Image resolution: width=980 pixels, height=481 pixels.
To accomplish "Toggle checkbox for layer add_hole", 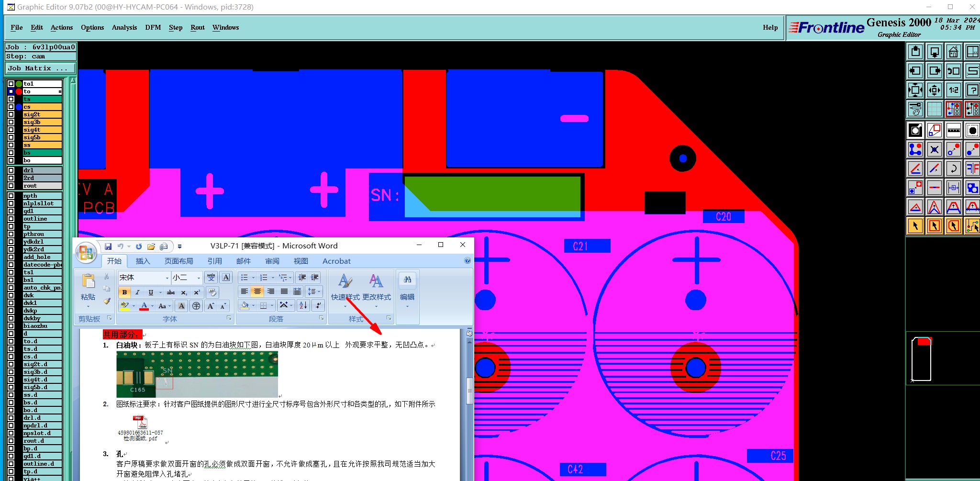I will (11, 257).
